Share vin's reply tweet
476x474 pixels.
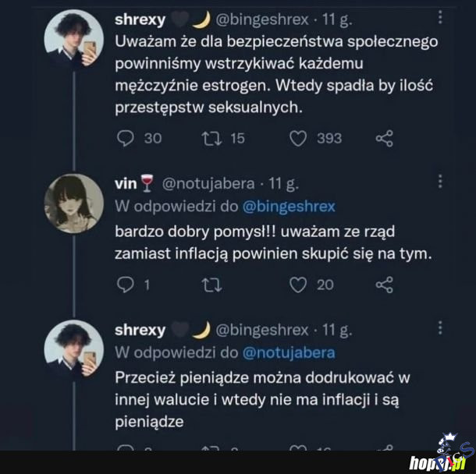click(383, 285)
